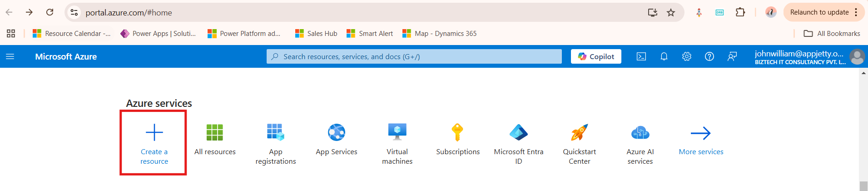Open the Sales Hub bookmark
The width and height of the screenshot is (868, 191).
click(316, 33)
